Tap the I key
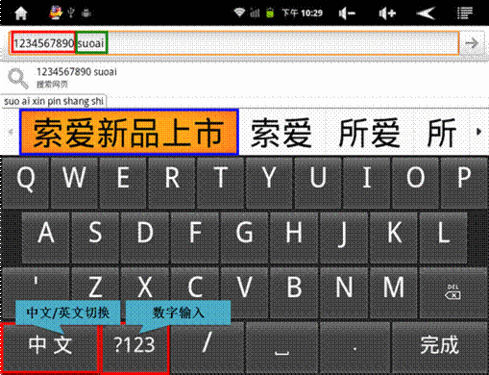Screen dimensions: 489x375 tap(367, 183)
